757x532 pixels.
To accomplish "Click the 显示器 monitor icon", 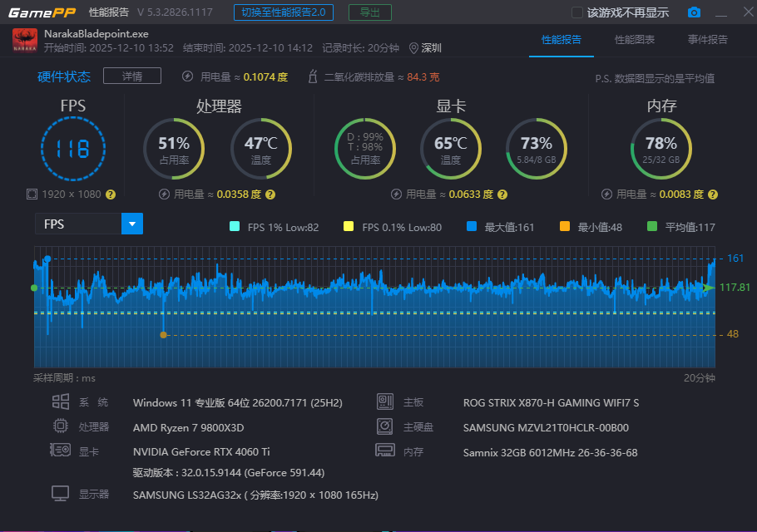I will click(60, 492).
